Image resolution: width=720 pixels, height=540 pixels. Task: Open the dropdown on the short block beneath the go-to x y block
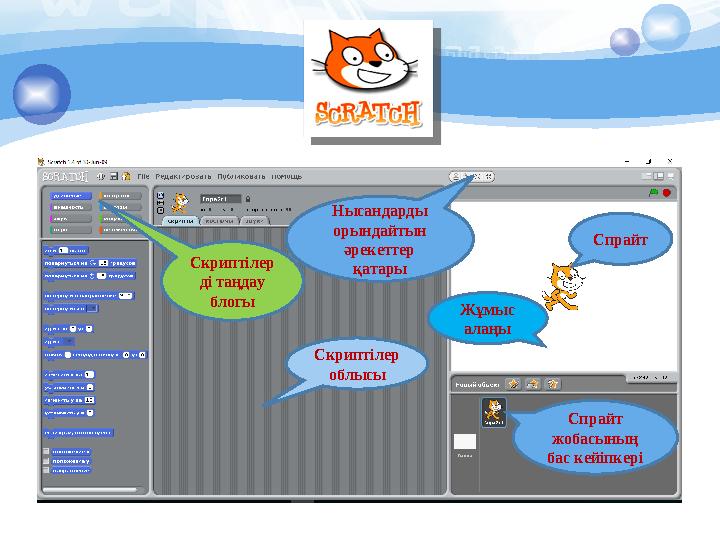click(x=68, y=342)
